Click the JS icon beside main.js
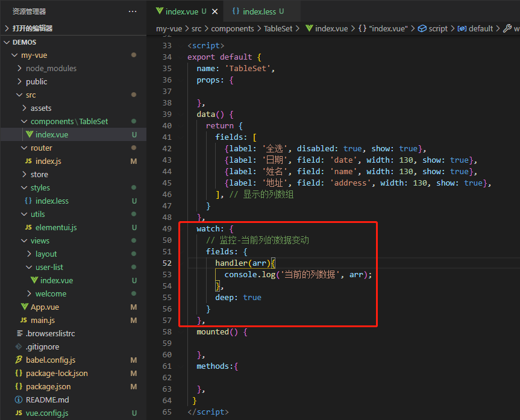The width and height of the screenshot is (520, 420). (23, 320)
